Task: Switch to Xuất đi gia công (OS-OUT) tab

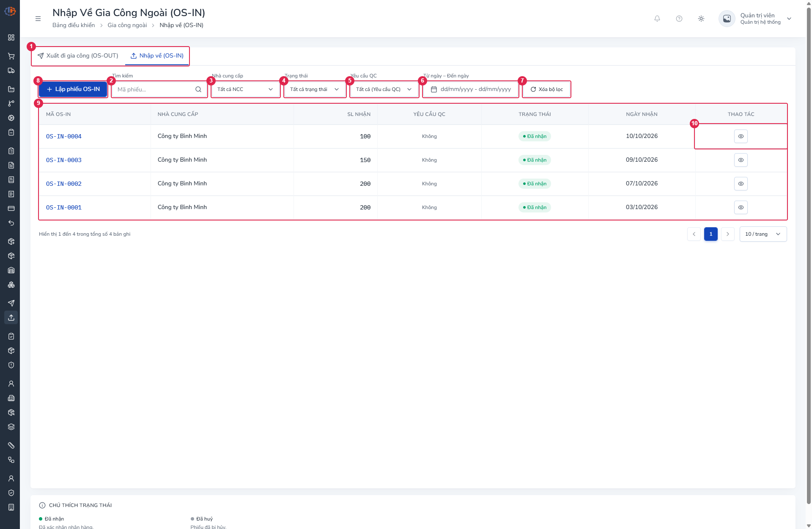Action: tap(78, 56)
